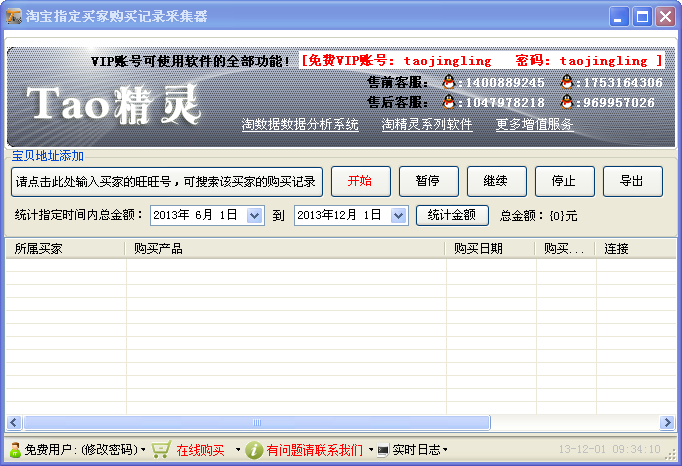Click the 宝贝地址添加 group label
The image size is (682, 466).
click(x=47, y=156)
